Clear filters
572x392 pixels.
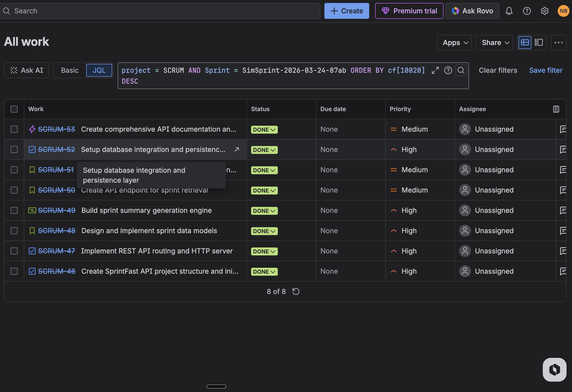pos(498,70)
